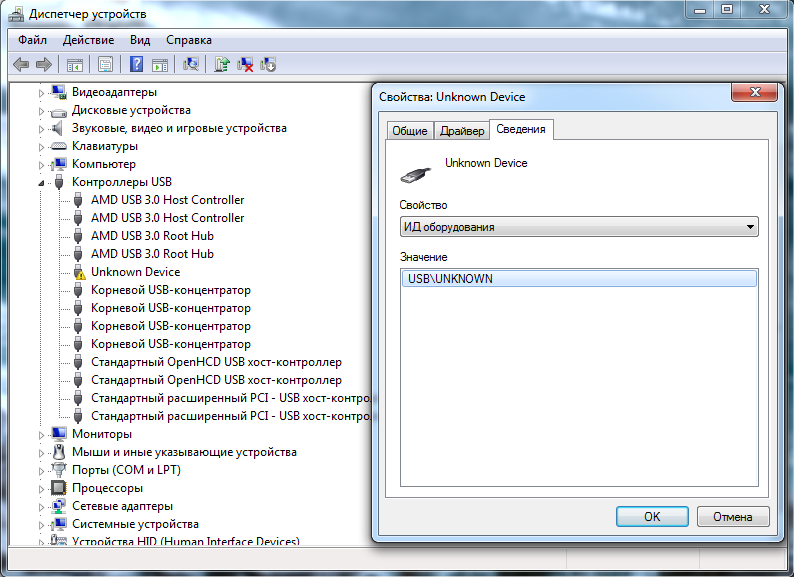Select the Мониторы tree label

102,434
